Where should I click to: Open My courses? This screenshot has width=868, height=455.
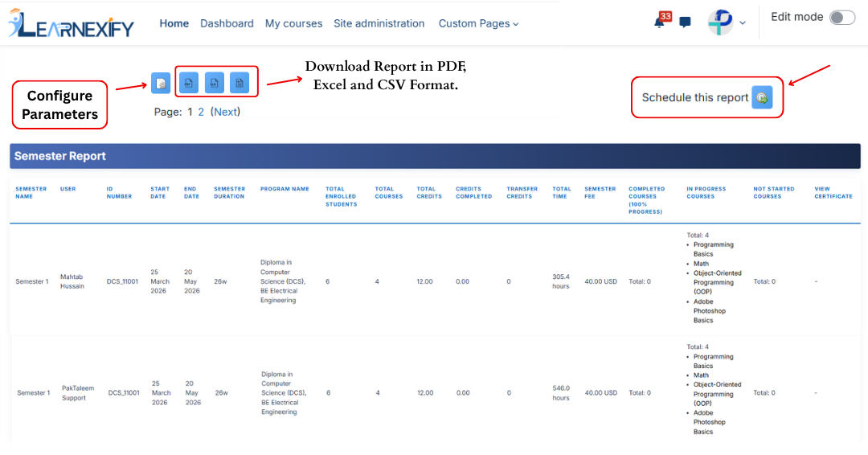click(293, 23)
